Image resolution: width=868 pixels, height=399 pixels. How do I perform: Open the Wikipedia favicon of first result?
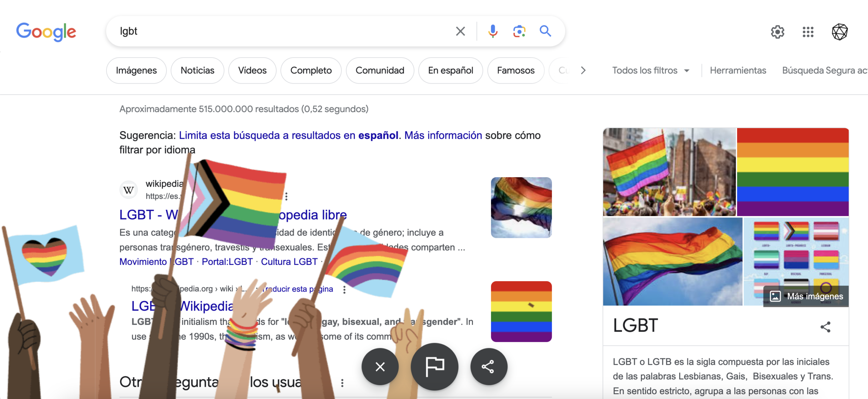point(129,190)
